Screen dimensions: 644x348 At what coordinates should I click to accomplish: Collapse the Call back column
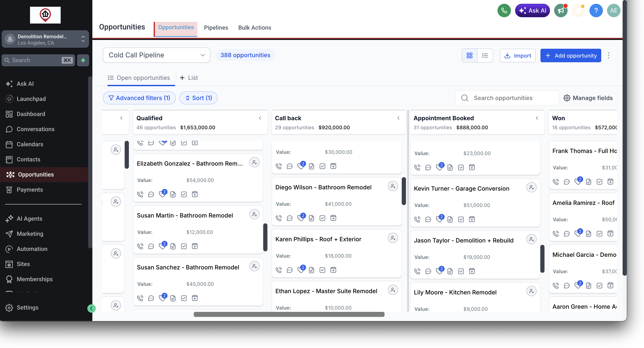[398, 118]
